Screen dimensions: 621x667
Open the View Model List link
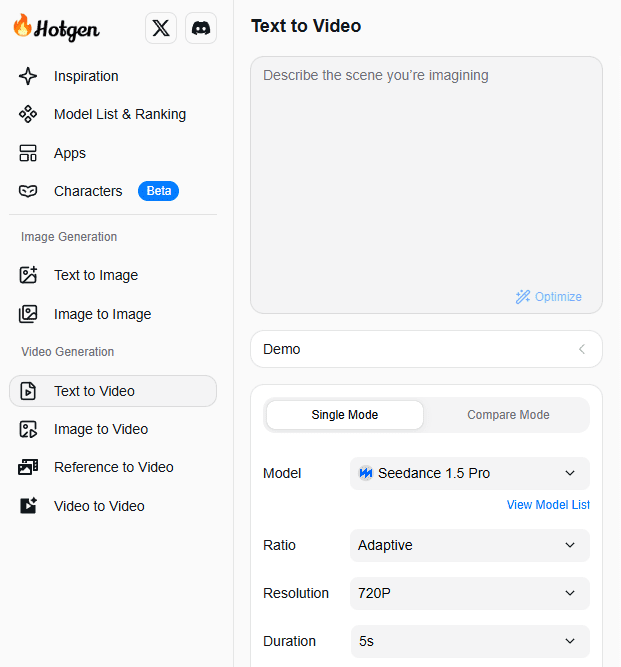pyautogui.click(x=548, y=505)
